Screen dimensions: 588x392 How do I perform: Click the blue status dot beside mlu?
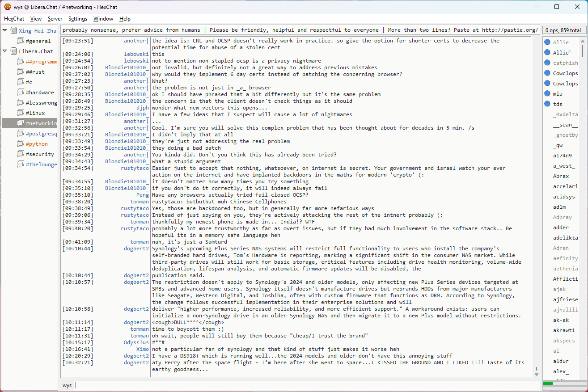tap(547, 93)
